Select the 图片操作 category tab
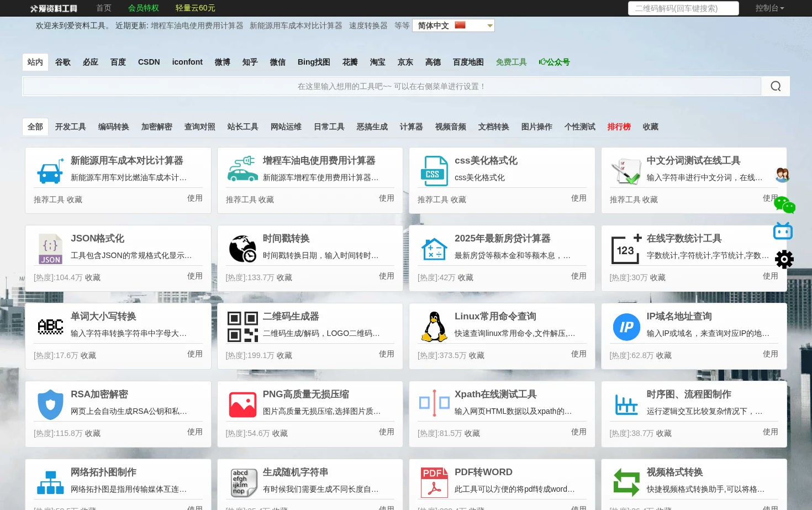Image resolution: width=812 pixels, height=510 pixels. point(537,127)
